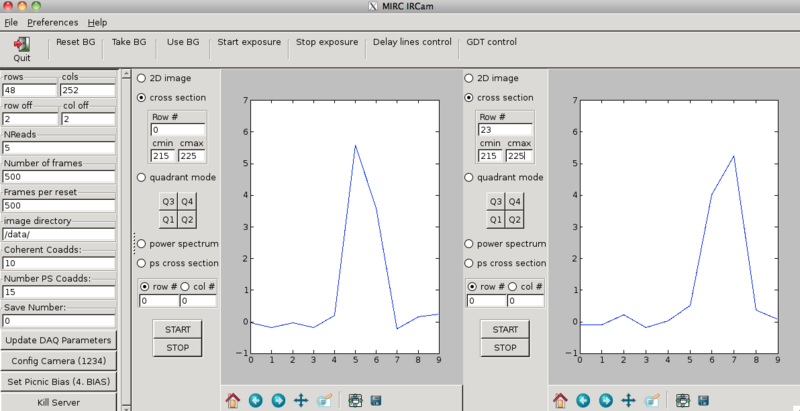
Task: Click the Kill Server button
Action: point(58,402)
